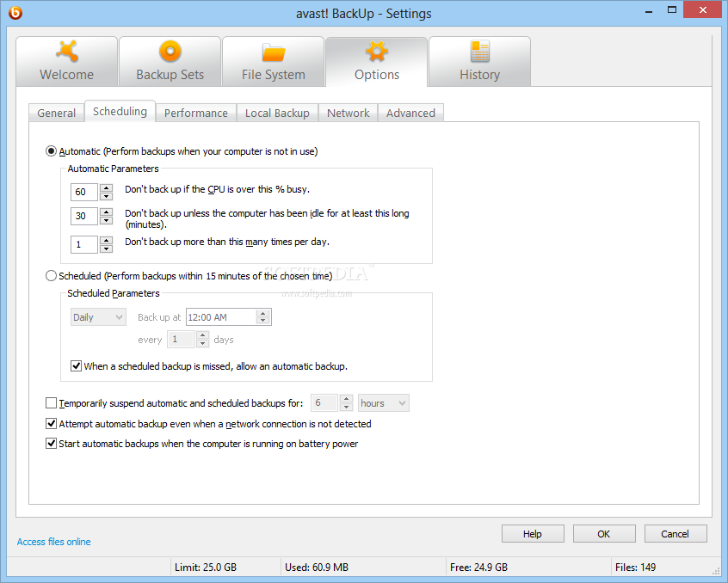Open the Advanced sub-tab

point(410,113)
